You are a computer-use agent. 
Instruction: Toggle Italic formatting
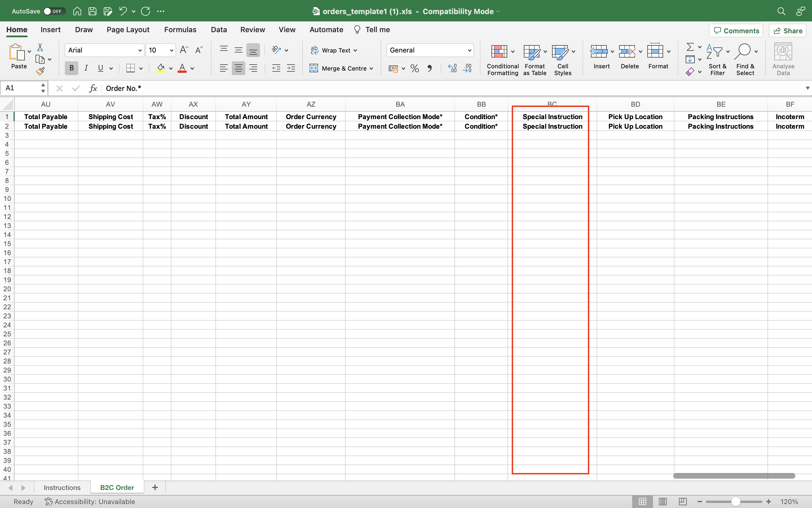[86, 68]
